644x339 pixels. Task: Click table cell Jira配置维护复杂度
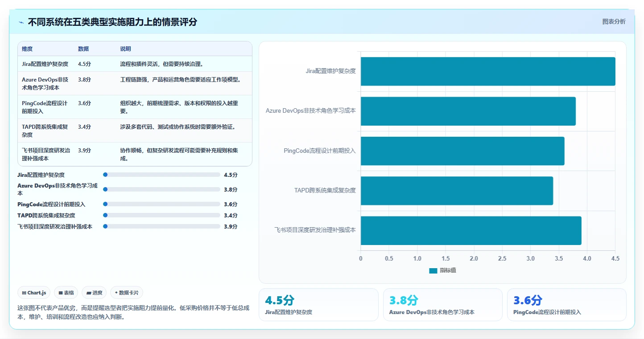tap(45, 64)
